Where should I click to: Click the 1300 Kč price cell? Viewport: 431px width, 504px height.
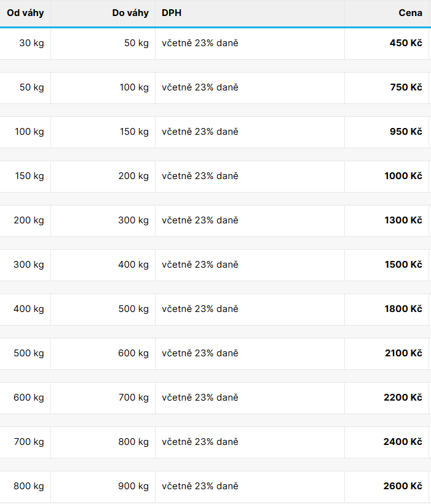pos(403,220)
